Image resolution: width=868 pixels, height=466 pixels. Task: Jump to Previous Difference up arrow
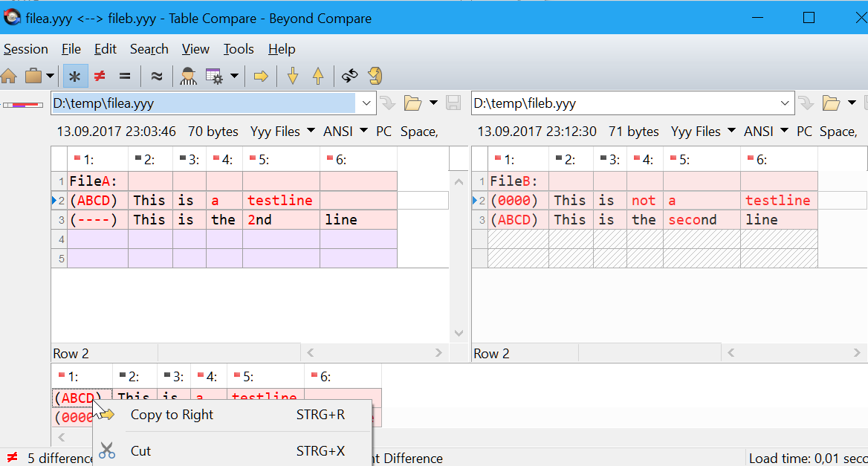click(x=318, y=76)
